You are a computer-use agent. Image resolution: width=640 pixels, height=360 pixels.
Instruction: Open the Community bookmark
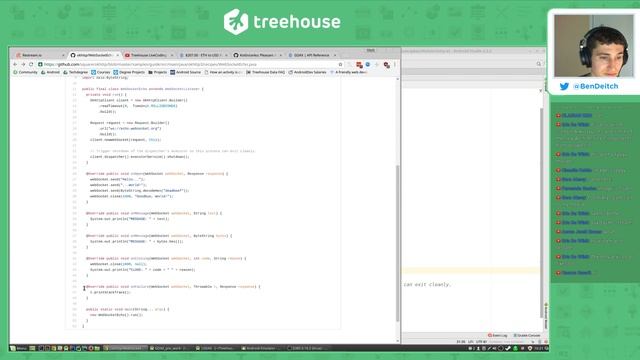(25, 72)
